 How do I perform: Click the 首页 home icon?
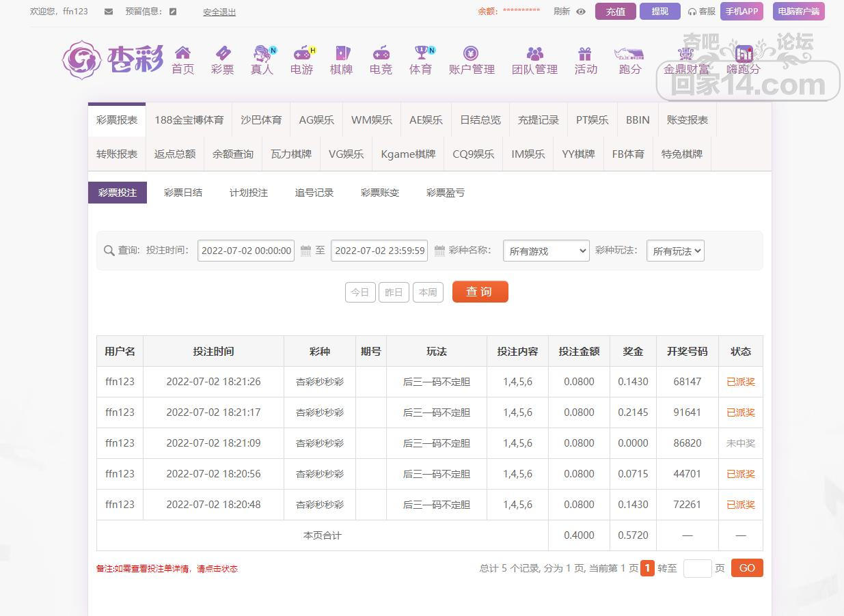pyautogui.click(x=182, y=53)
